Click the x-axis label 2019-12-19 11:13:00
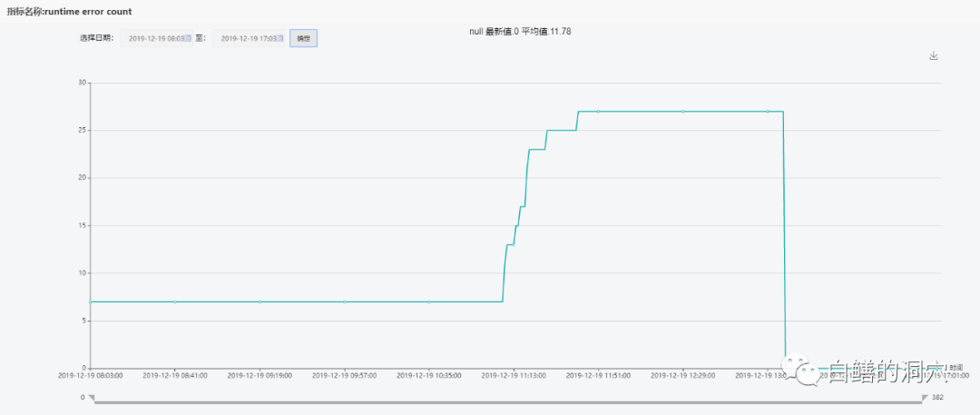 pyautogui.click(x=514, y=375)
